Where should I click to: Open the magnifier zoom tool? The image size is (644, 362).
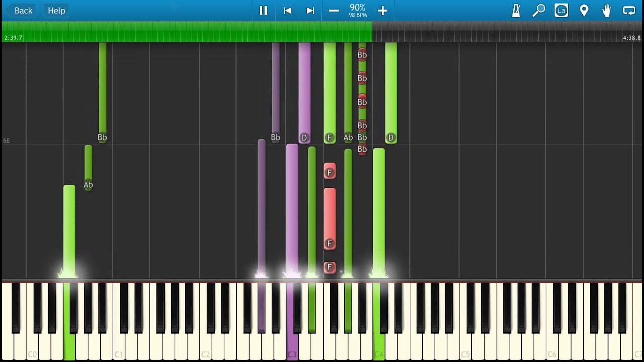click(539, 10)
